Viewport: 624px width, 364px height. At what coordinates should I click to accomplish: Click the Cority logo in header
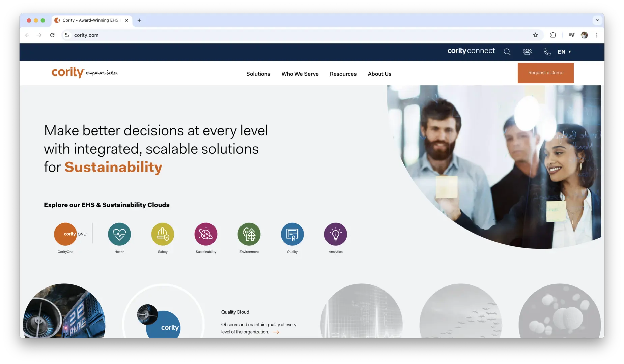[85, 72]
